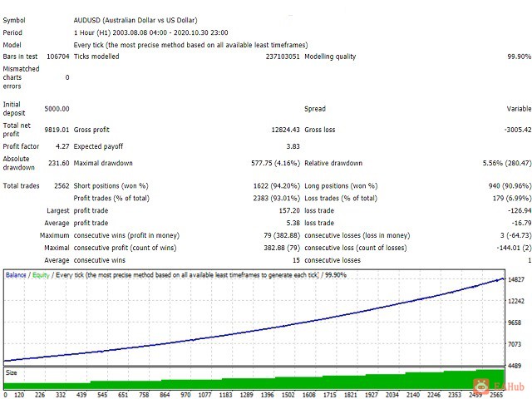Screen dimensions: 532x399
Task: Click maximal consecutive profit value 382.88 (79)
Action: (x=282, y=248)
